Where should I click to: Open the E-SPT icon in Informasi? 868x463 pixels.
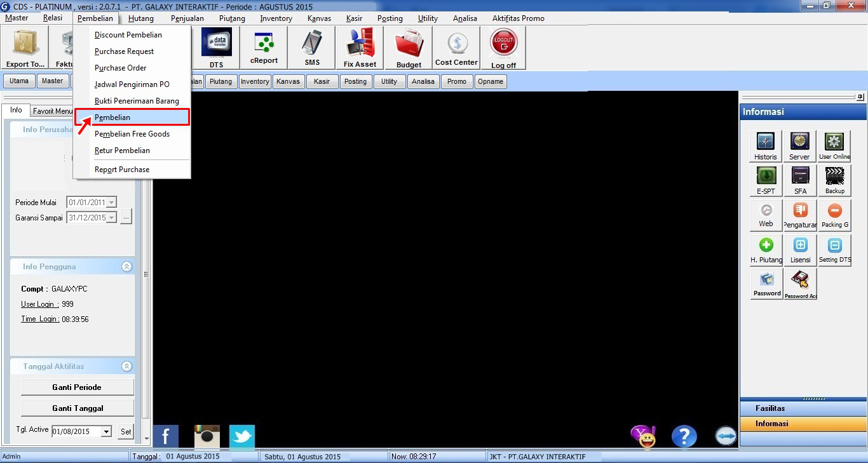(766, 180)
